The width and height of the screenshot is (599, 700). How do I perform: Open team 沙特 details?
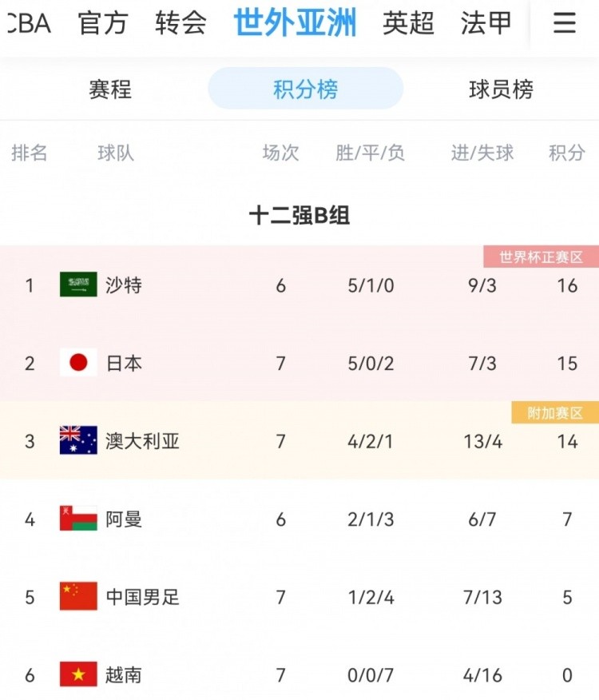pos(124,284)
